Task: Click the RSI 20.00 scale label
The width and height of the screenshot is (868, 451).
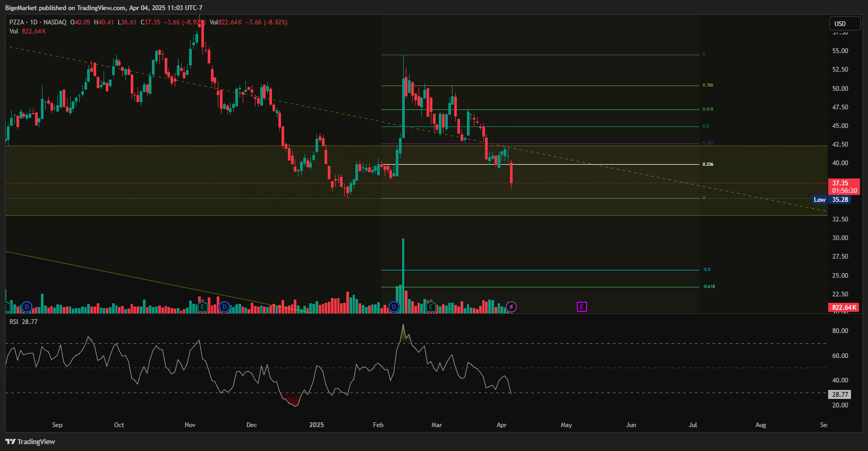Action: pyautogui.click(x=840, y=405)
